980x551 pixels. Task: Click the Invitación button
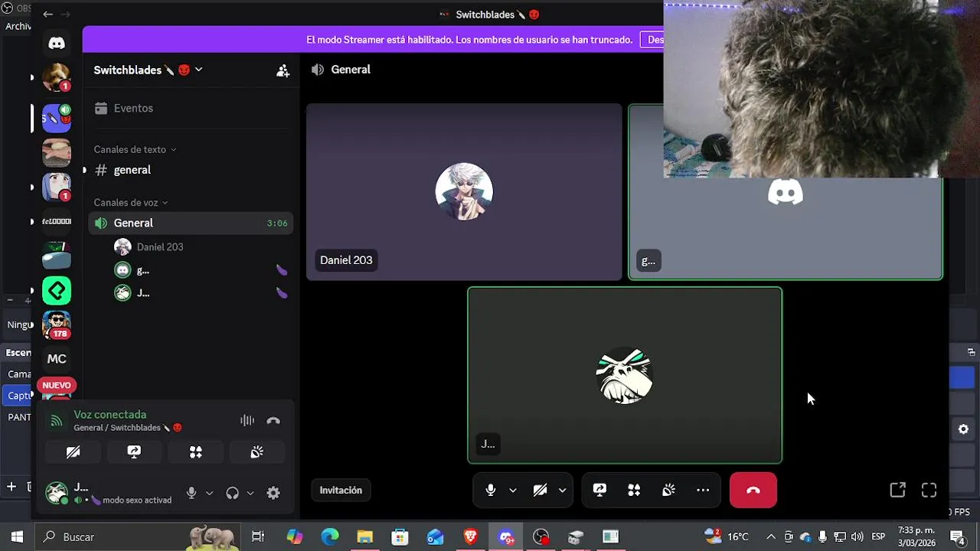[341, 491]
